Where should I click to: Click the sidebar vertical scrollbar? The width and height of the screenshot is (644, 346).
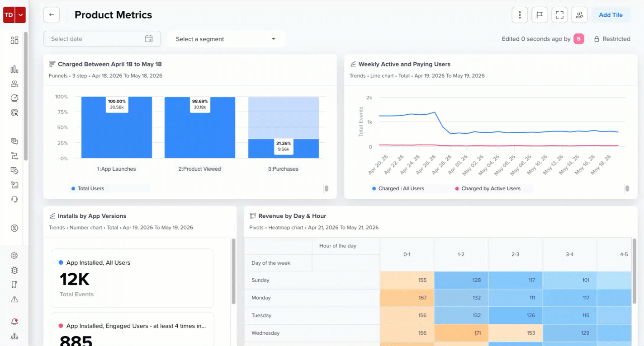[x=26, y=96]
